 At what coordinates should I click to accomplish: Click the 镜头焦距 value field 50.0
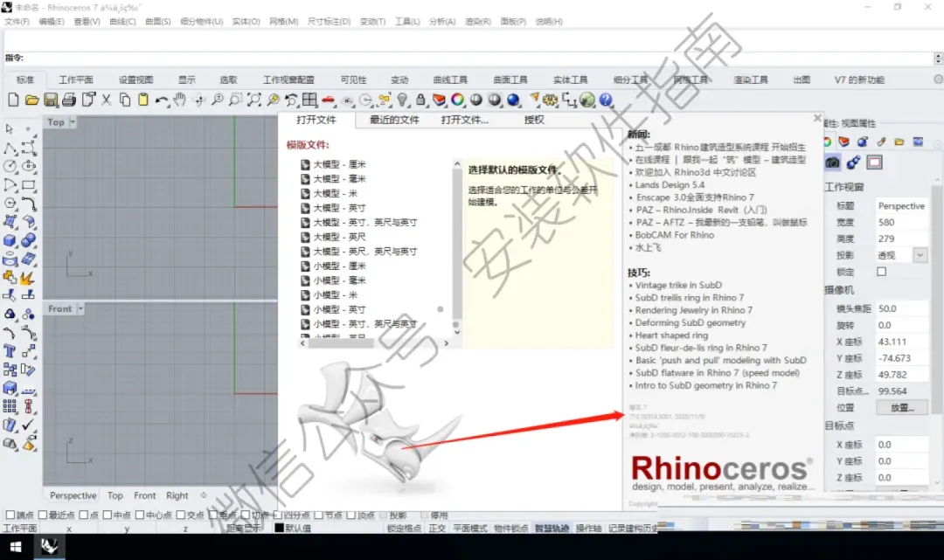901,308
